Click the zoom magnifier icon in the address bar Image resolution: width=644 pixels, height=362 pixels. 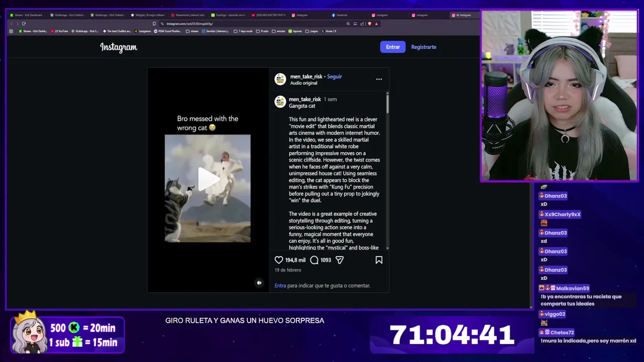[348, 24]
